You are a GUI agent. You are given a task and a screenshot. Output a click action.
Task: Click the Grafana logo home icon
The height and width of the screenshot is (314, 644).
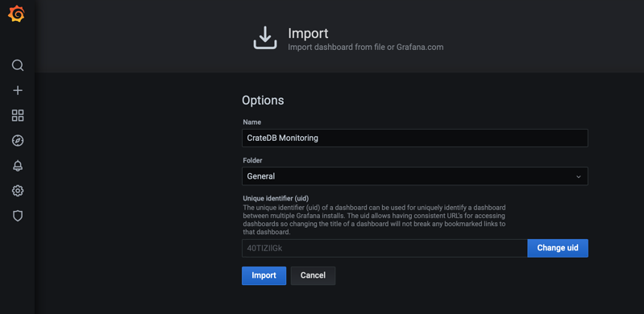pyautogui.click(x=16, y=14)
